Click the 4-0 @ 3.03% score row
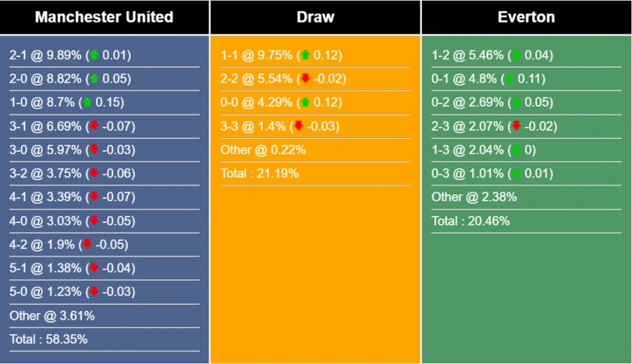The height and width of the screenshot is (364, 632). click(45, 221)
